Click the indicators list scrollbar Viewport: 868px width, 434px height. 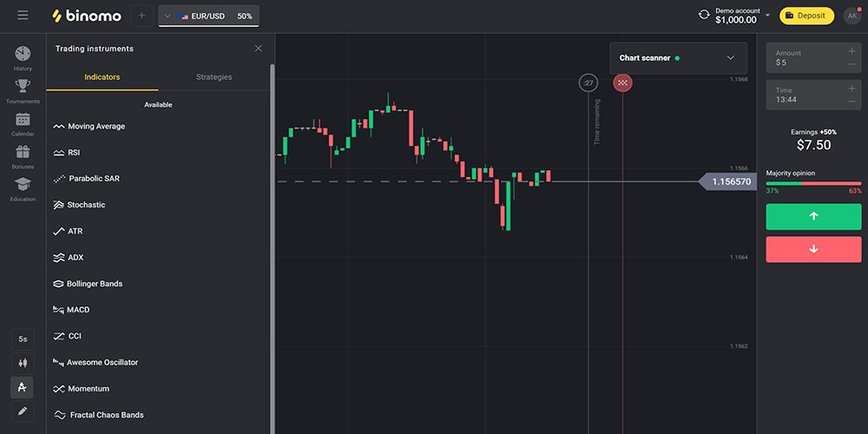[273, 249]
